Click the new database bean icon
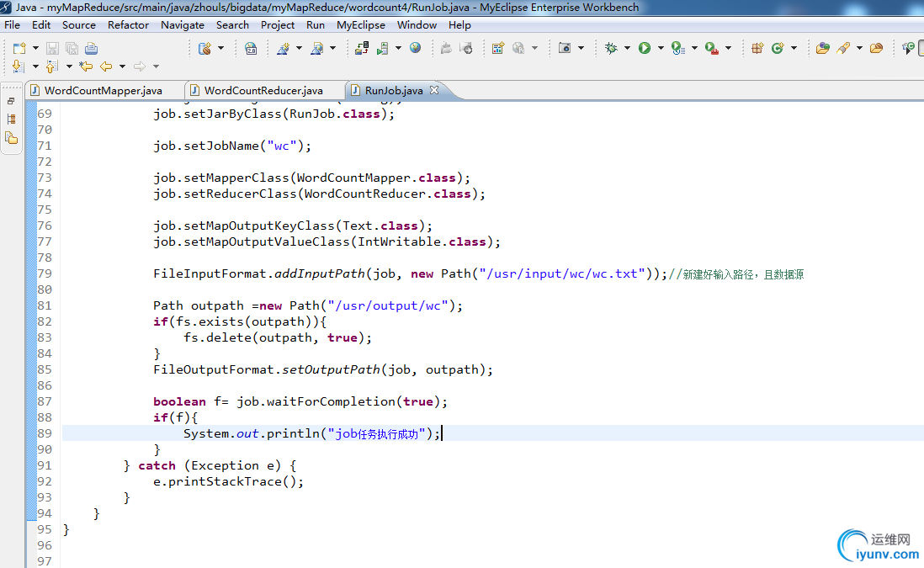 [205, 48]
